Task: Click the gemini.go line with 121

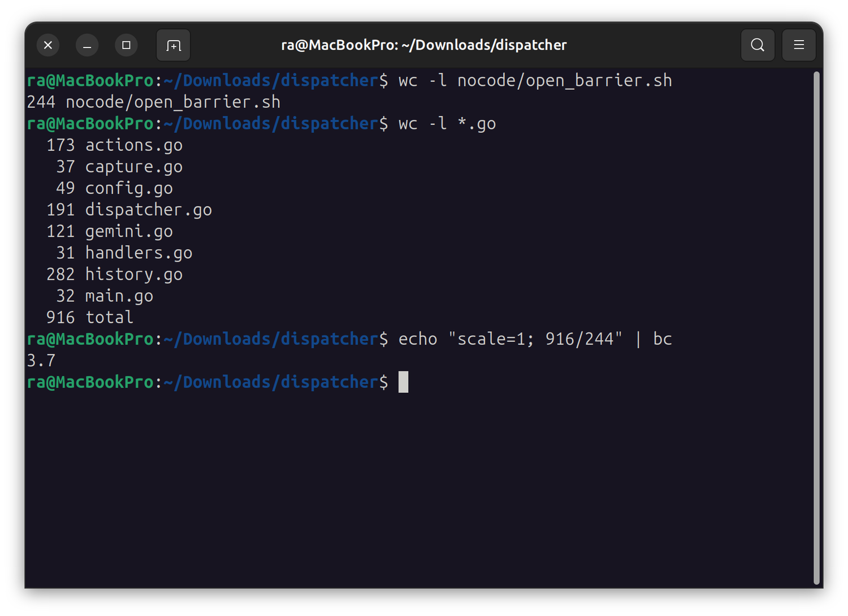Action: click(110, 231)
